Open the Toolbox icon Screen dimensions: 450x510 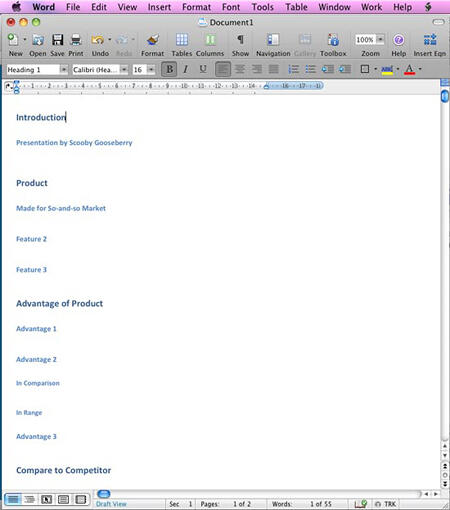[333, 40]
